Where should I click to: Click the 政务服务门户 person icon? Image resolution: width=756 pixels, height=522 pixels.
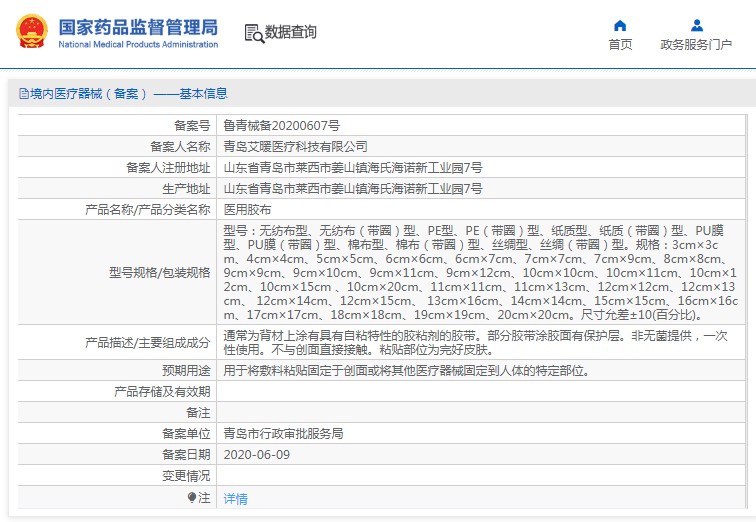[x=696, y=25]
